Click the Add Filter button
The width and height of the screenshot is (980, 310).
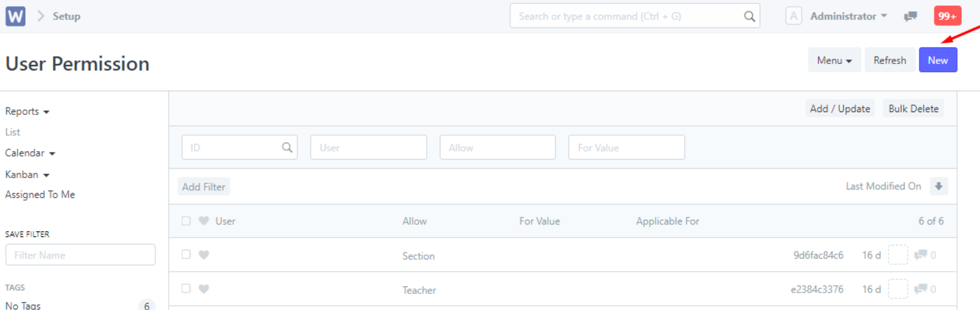coord(204,187)
